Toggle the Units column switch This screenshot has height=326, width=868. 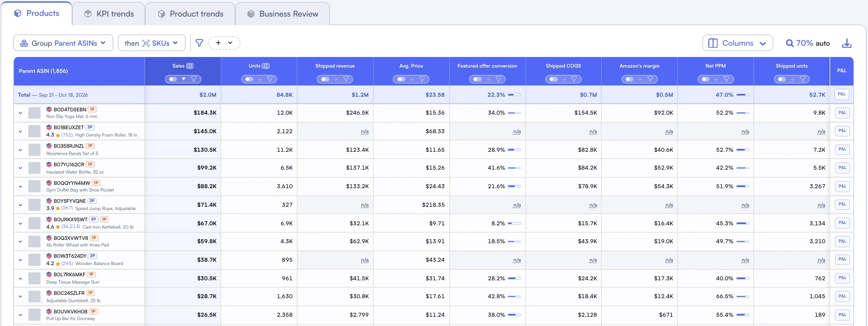[249, 79]
